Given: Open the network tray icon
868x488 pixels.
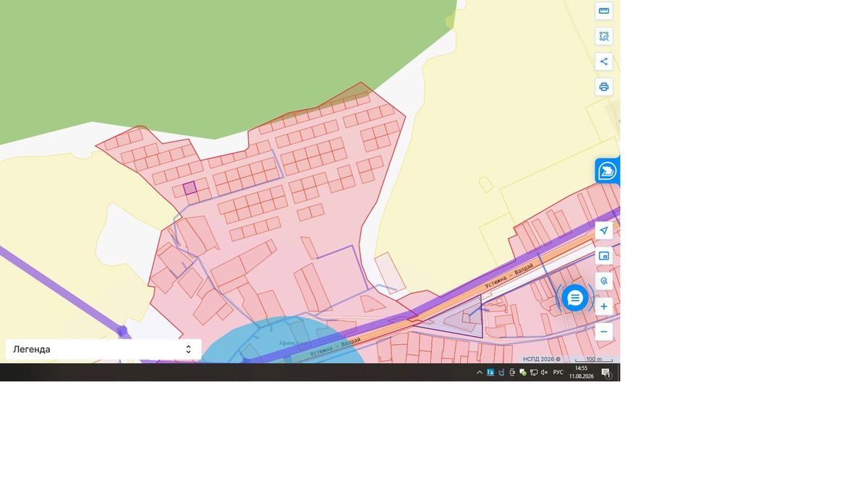Looking at the screenshot, I should 534,373.
